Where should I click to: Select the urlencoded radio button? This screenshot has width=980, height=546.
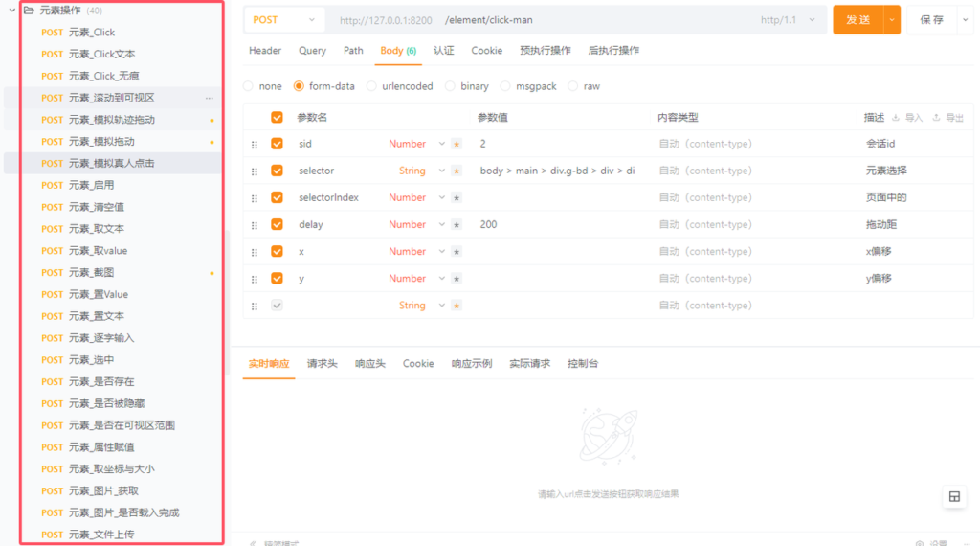372,86
